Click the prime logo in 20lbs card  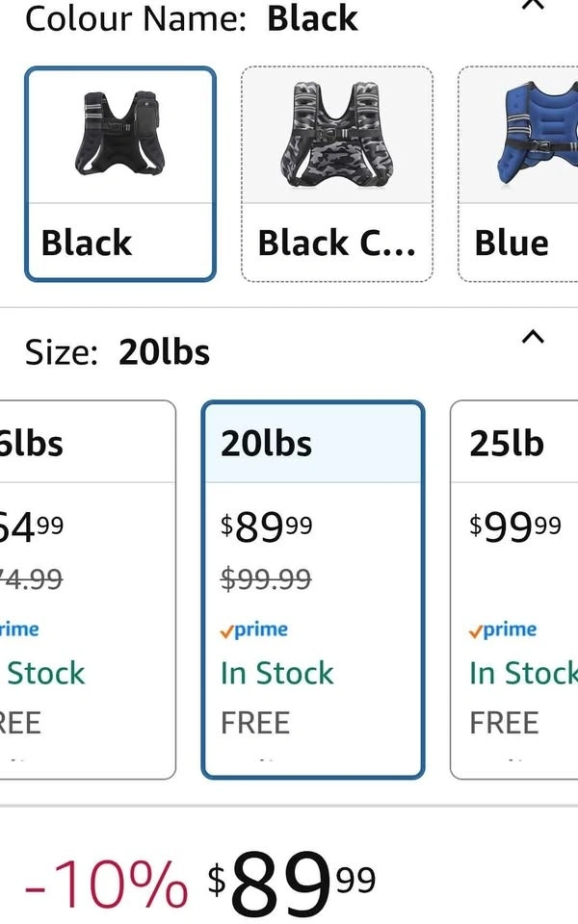click(x=254, y=629)
